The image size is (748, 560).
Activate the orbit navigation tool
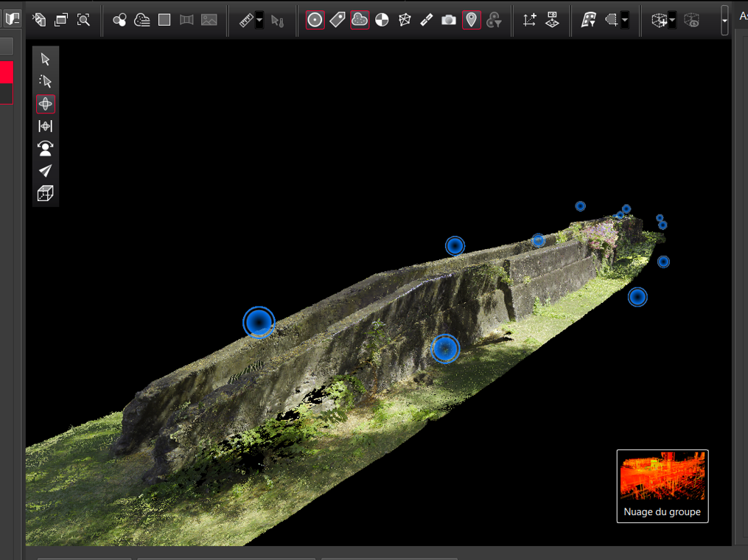pyautogui.click(x=46, y=104)
